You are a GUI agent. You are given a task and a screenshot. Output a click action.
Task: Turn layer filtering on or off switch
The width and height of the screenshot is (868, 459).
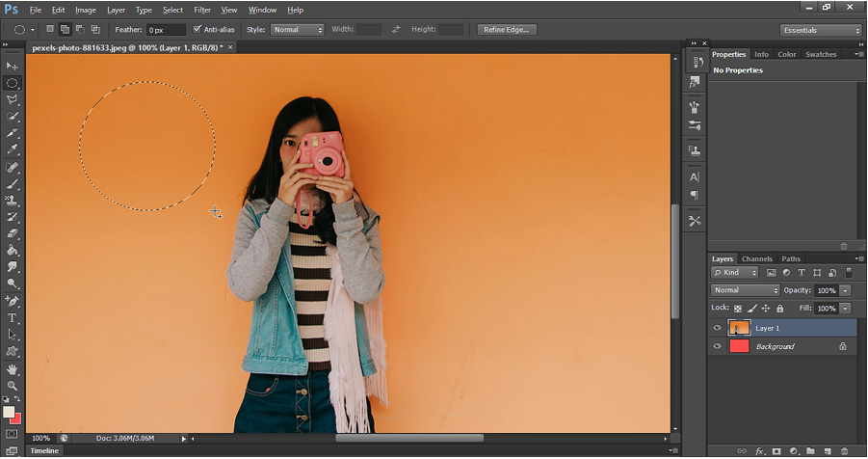pyautogui.click(x=849, y=272)
